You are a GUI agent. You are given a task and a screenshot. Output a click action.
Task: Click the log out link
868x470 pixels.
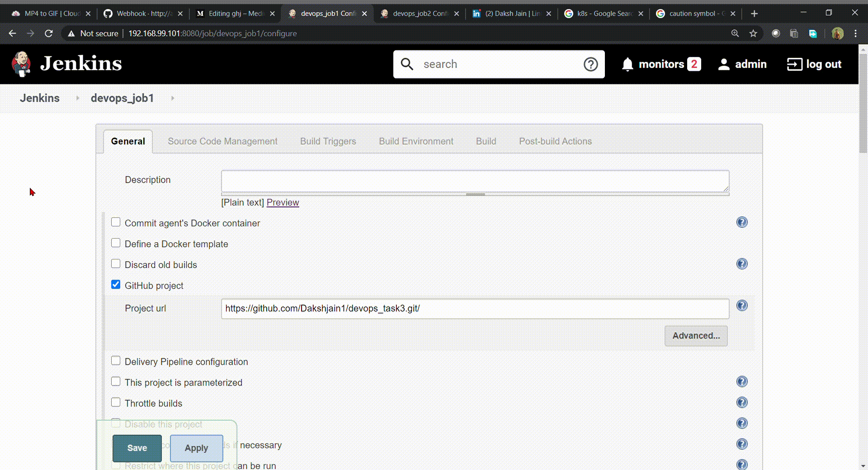(824, 64)
